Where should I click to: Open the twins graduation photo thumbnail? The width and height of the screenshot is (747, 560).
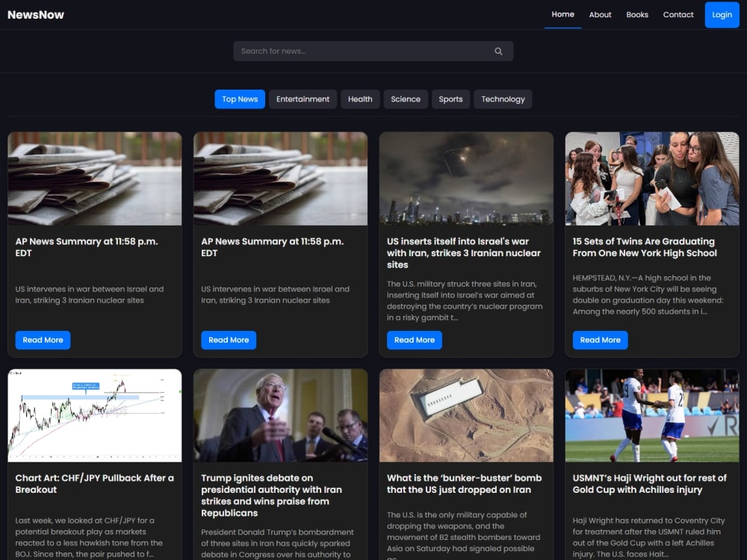point(652,178)
